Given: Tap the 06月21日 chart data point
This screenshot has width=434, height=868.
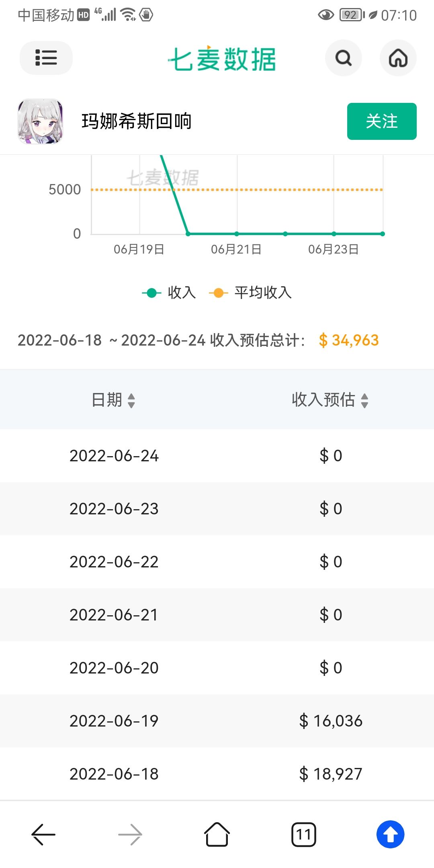Looking at the screenshot, I should (237, 233).
